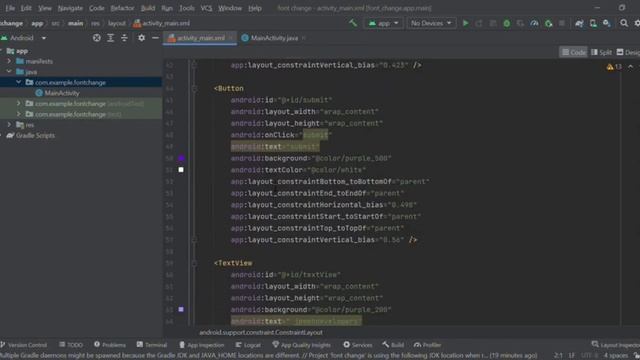Screen dimensions: 640x360
Task: Open the Build tool window
Action: (x=393, y=345)
